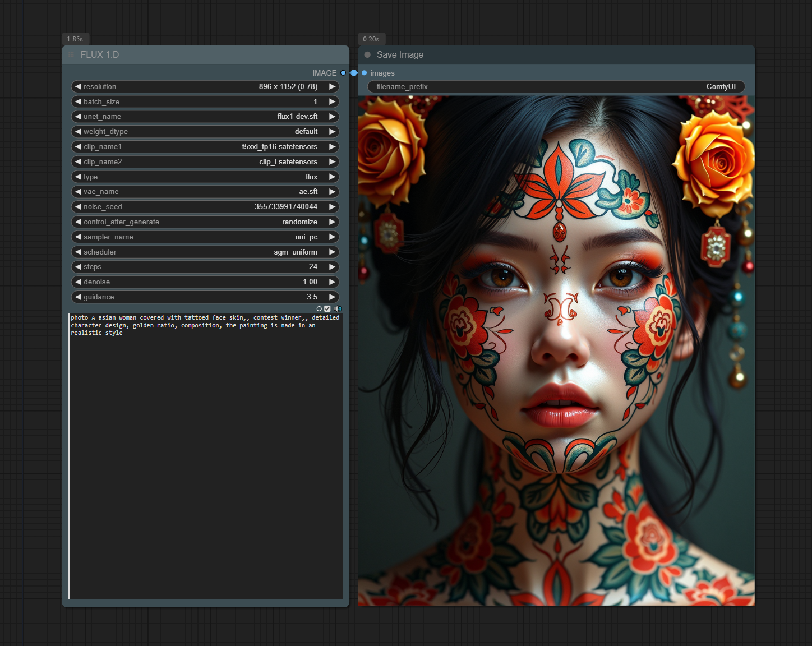
Task: Toggle the checkbox above the prompt text area
Action: (x=327, y=309)
